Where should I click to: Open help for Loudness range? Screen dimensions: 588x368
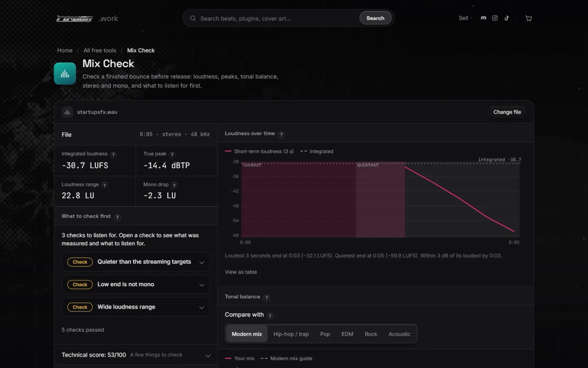pos(105,185)
